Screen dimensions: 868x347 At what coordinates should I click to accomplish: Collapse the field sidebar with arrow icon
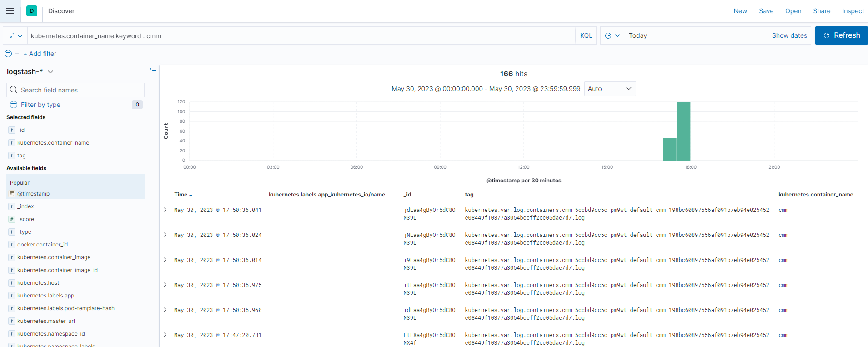pos(153,69)
